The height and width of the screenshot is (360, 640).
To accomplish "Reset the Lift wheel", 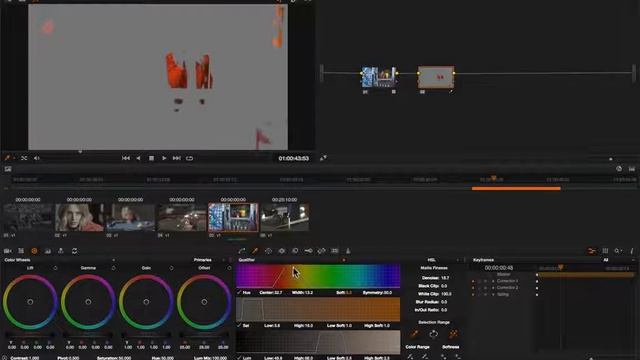I will pyautogui.click(x=55, y=268).
